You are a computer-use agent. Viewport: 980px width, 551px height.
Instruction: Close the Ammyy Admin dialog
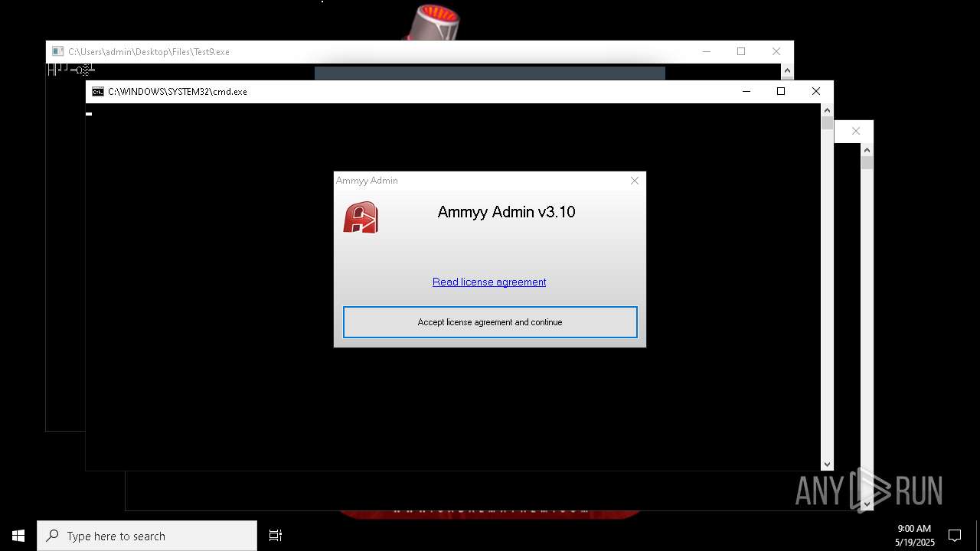pos(634,181)
